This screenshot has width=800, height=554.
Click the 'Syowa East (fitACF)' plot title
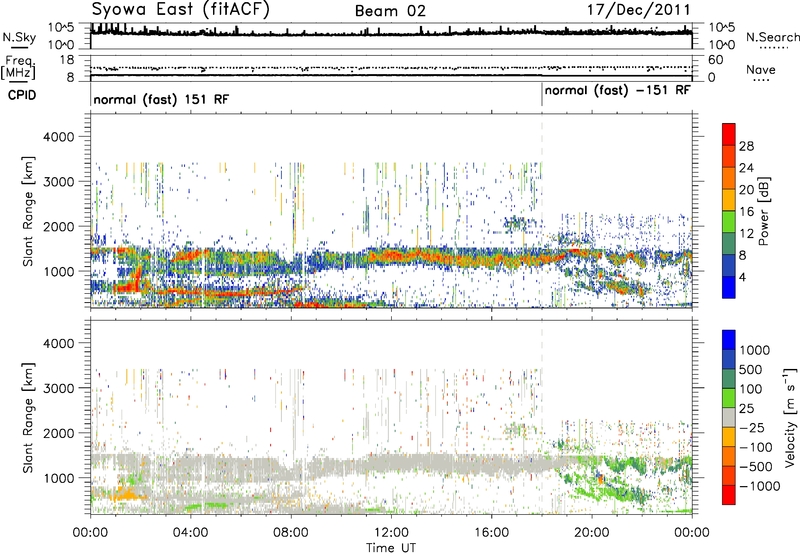(x=180, y=9)
